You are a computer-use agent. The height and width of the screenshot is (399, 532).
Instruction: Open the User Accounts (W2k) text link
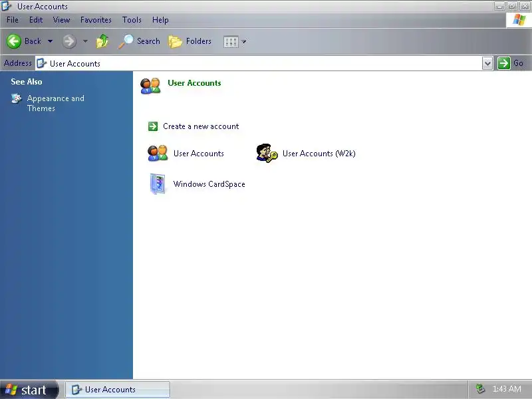319,154
